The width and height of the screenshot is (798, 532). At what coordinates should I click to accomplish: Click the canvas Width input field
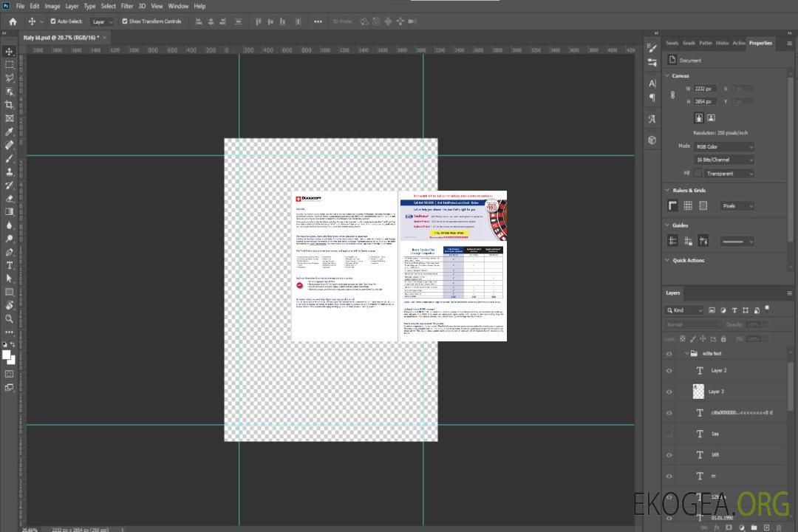(705, 89)
